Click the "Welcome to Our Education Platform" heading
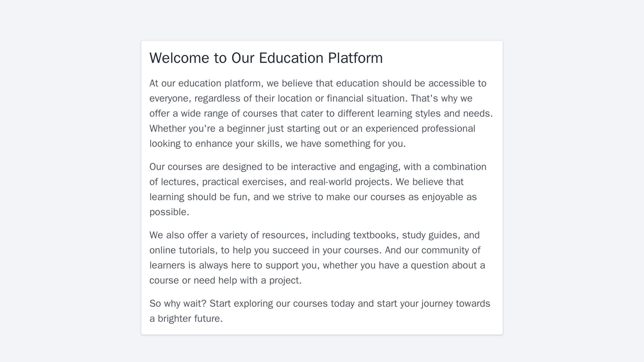 tap(266, 58)
